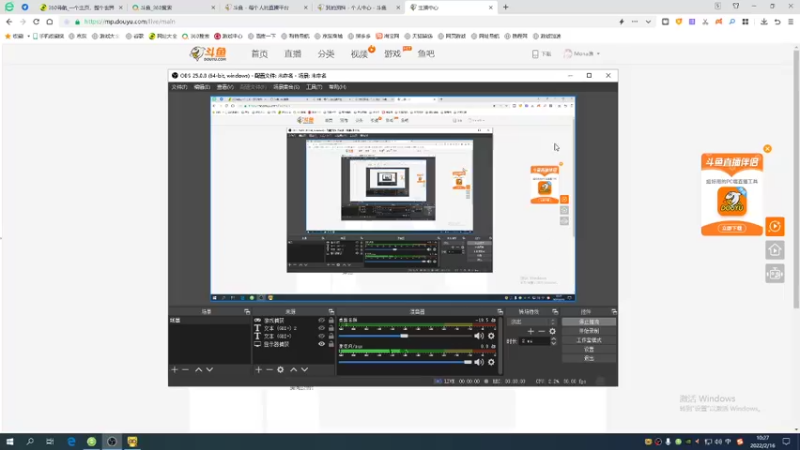
Task: Open OBS 文件(F) file menu
Action: pyautogui.click(x=179, y=87)
